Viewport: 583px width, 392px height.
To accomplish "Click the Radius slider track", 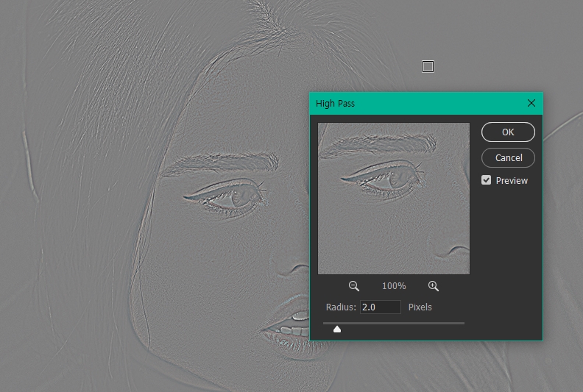I will pos(394,324).
